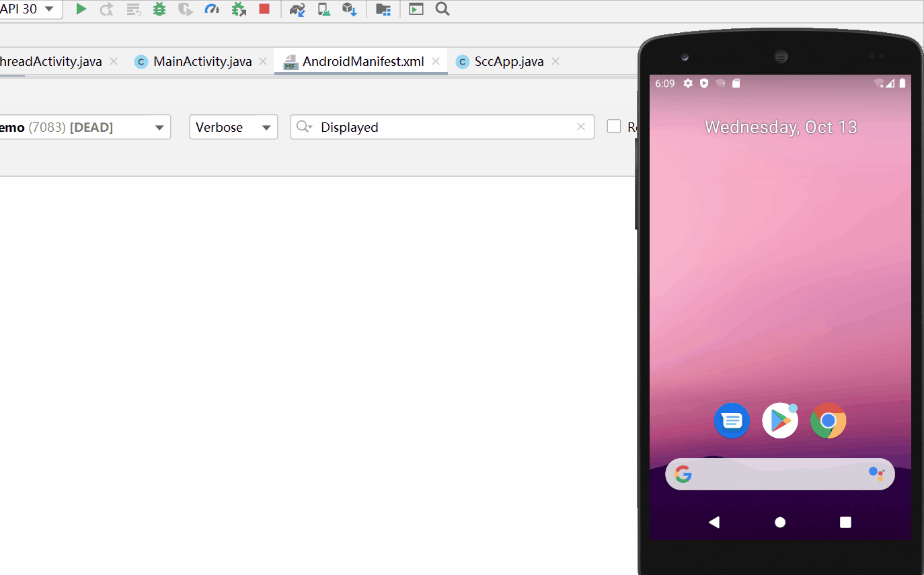Click Apply Changes and Restart Activity icon
This screenshot has height=575, width=924.
point(106,9)
